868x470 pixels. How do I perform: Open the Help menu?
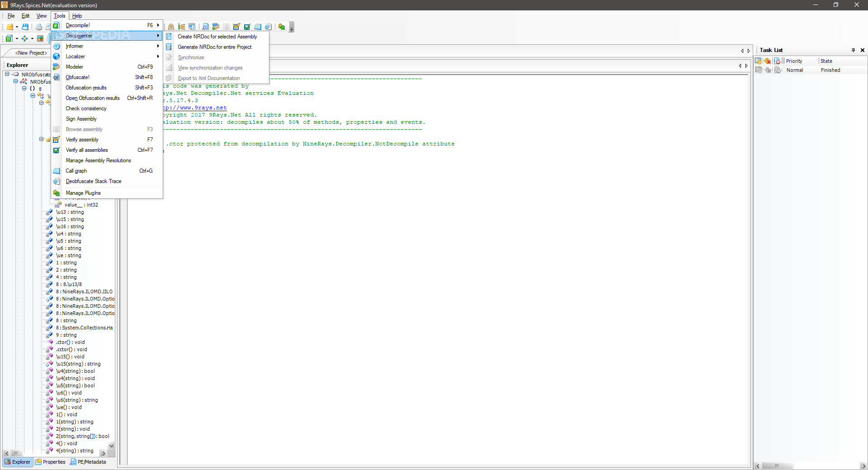tap(77, 16)
